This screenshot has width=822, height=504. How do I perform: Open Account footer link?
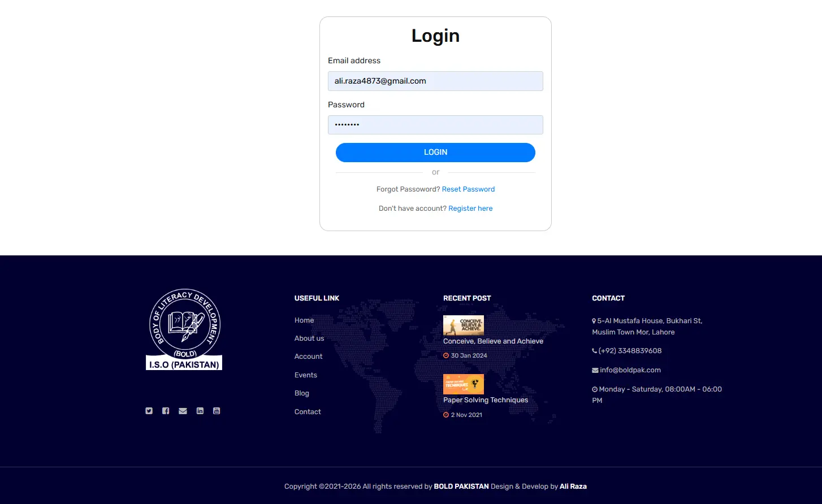pos(309,357)
